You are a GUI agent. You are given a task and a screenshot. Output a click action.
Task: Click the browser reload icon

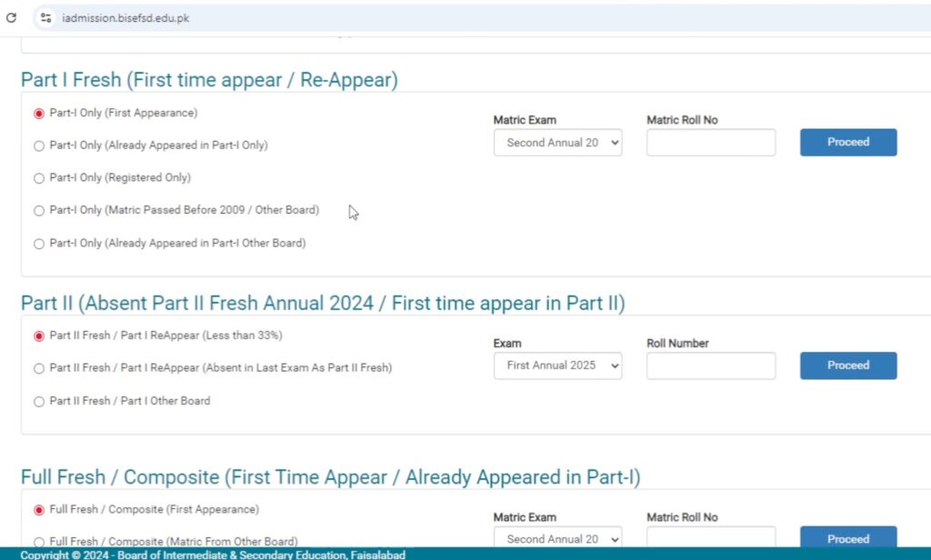(x=12, y=18)
